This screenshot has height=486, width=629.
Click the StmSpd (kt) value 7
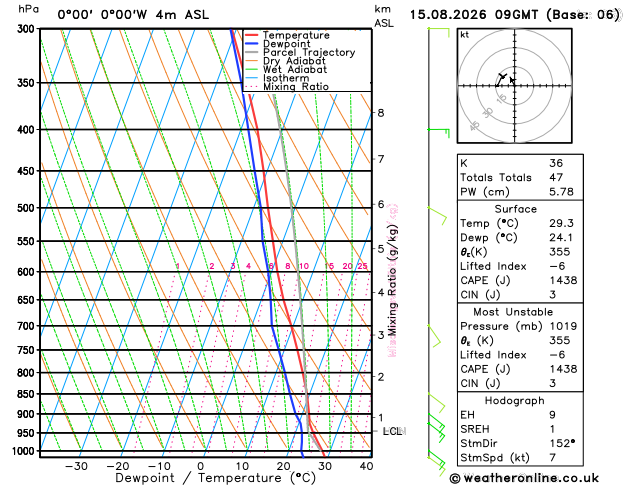pos(552,458)
